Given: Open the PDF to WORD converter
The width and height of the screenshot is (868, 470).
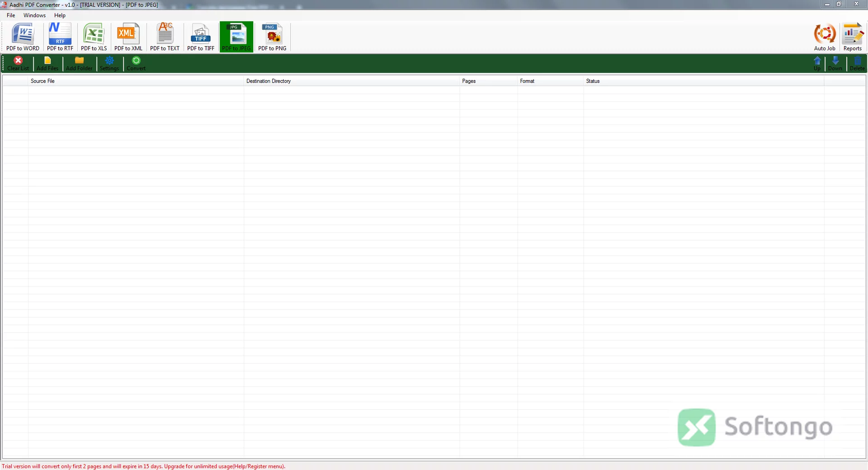Looking at the screenshot, I should pyautogui.click(x=23, y=37).
